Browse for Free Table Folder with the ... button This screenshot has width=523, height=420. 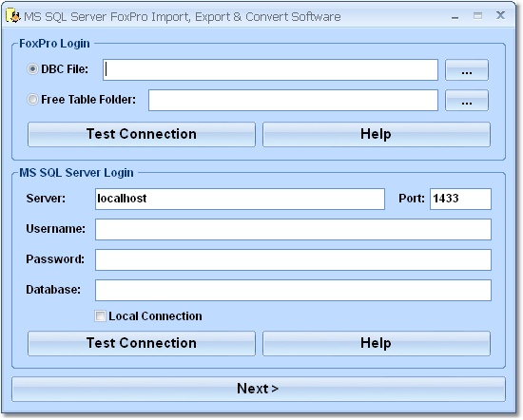[x=467, y=100]
